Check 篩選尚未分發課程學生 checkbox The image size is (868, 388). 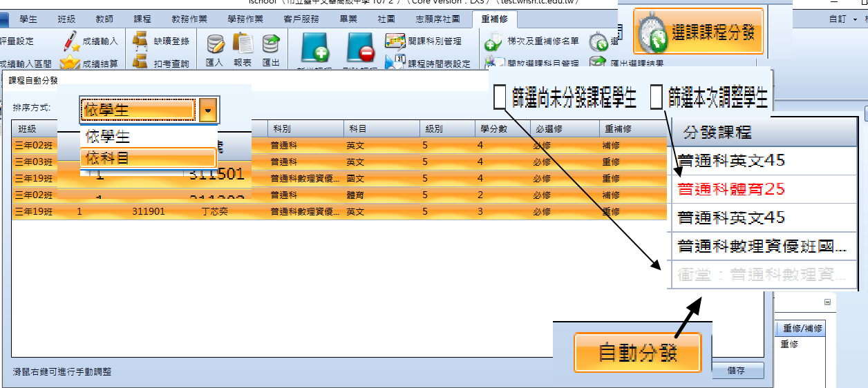click(500, 97)
